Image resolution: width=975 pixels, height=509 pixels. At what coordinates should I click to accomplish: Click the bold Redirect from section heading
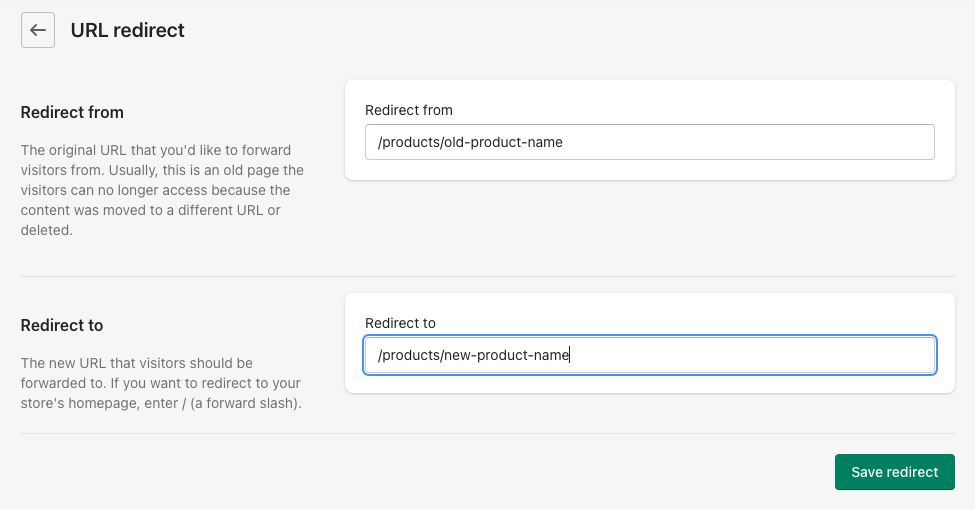(72, 112)
